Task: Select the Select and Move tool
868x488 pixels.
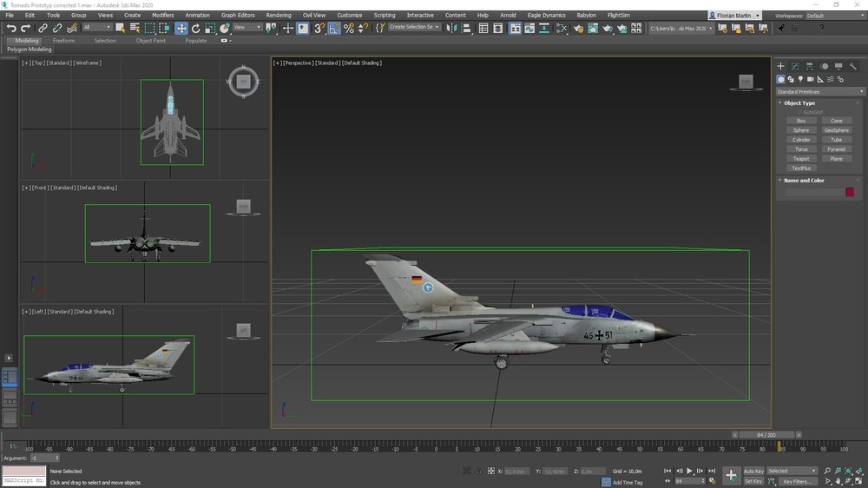Action: pos(181,29)
